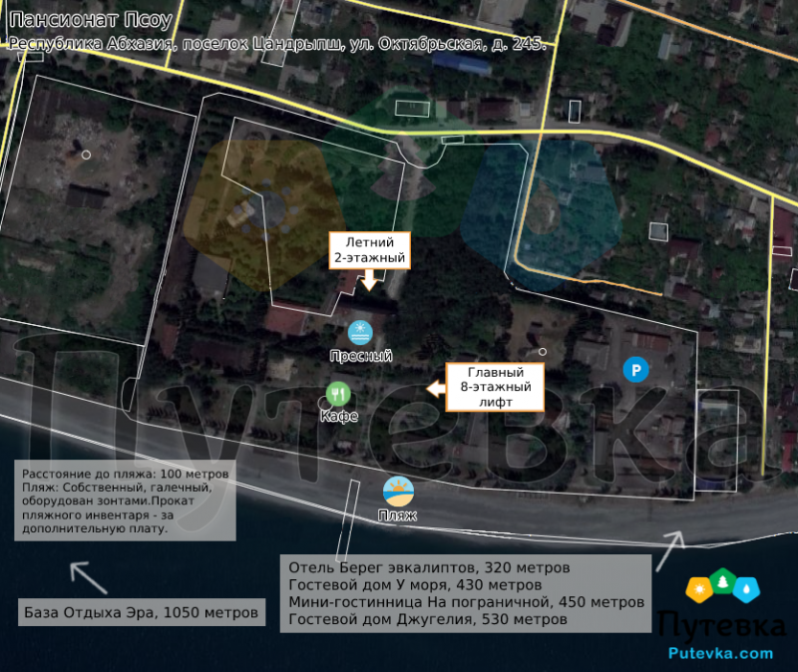The image size is (798, 672).
Task: Click the База Отдыха Эра distance box
Action: pos(143,611)
